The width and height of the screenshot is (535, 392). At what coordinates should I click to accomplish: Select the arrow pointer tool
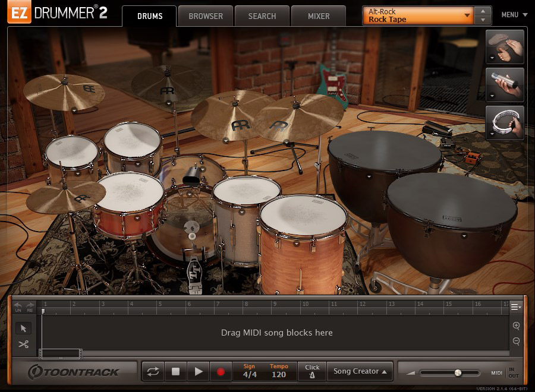[23, 328]
